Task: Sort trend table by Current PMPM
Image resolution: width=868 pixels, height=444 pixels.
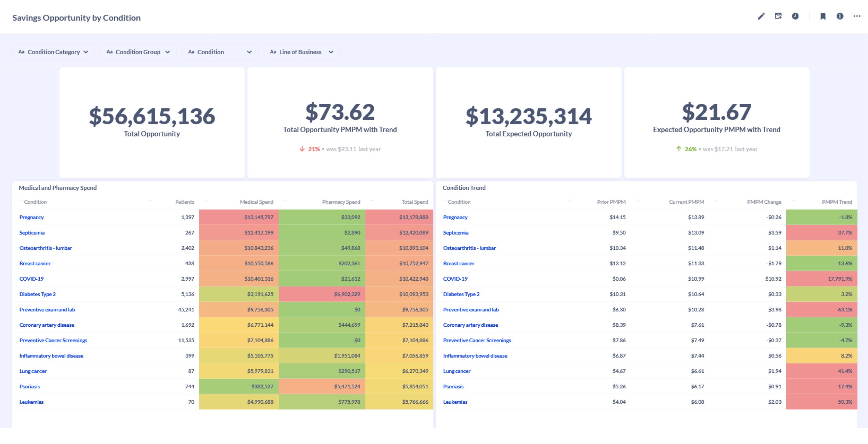Action: tap(686, 202)
